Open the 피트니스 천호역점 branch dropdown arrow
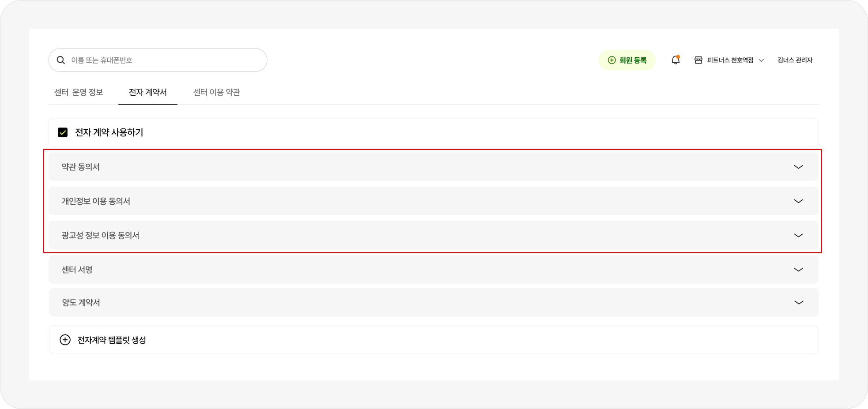868x409 pixels. point(761,60)
